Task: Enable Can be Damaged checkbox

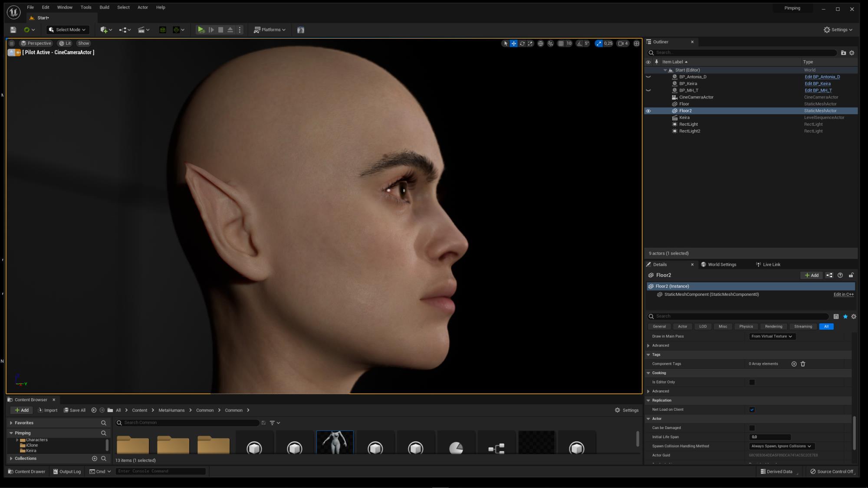Action: click(x=752, y=428)
